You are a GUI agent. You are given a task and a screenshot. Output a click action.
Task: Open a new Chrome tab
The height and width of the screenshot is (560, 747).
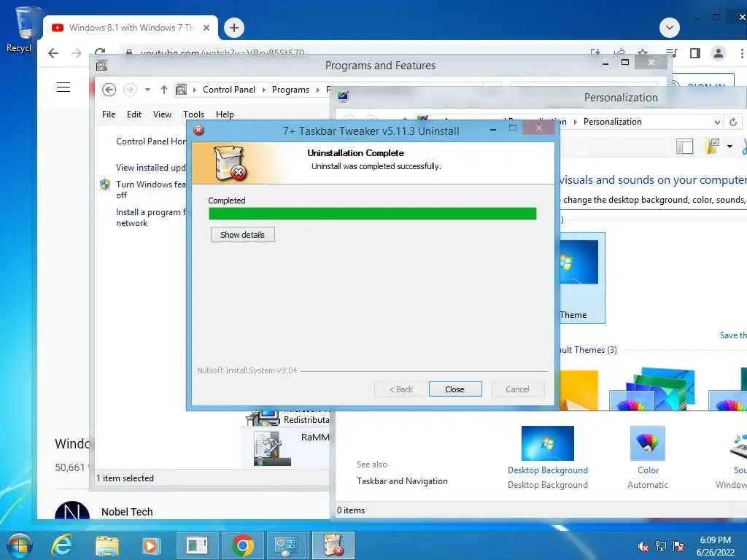coord(234,28)
